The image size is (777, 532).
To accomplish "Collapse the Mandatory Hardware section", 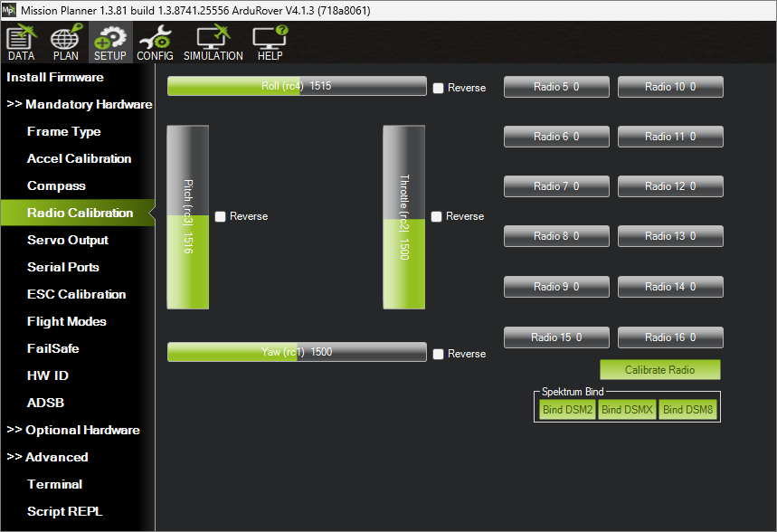I will tap(80, 104).
